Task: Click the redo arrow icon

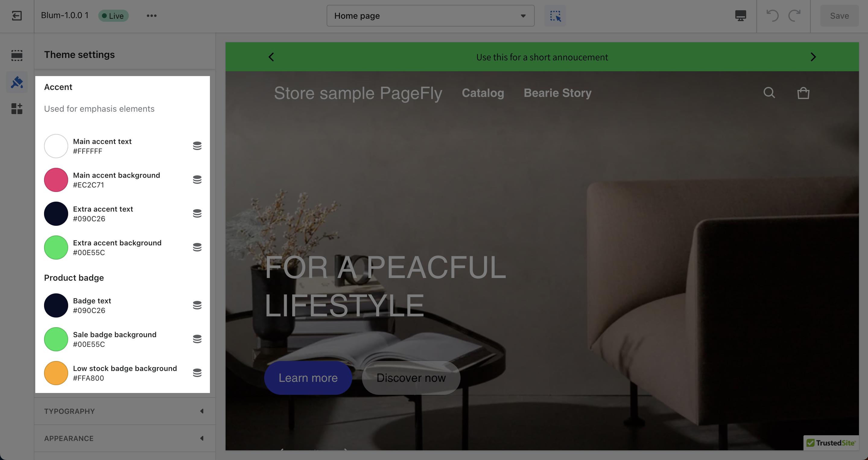Action: [794, 15]
